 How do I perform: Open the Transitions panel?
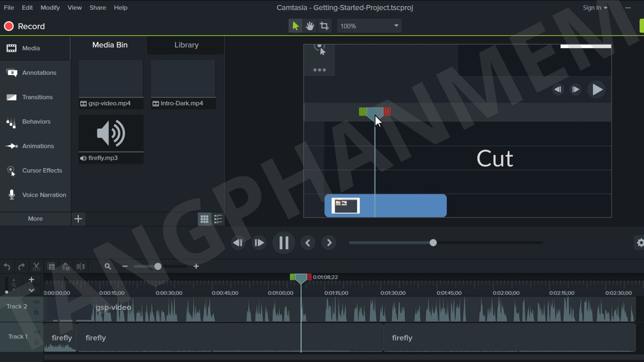35,97
